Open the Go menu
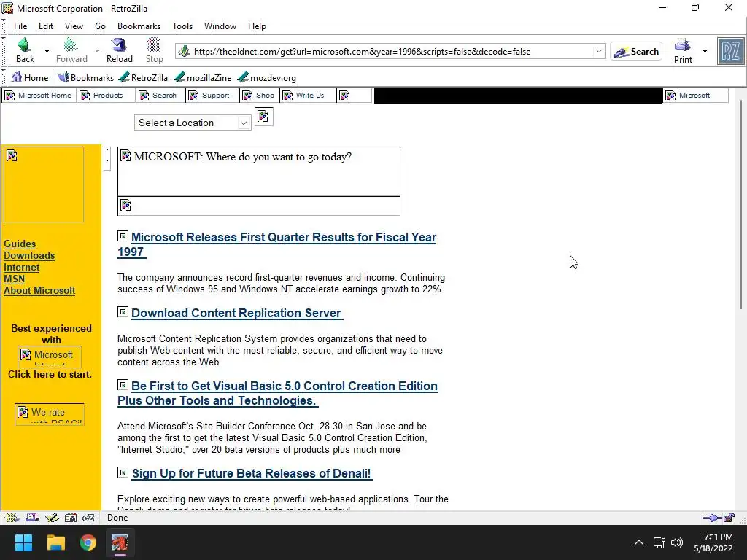 100,26
